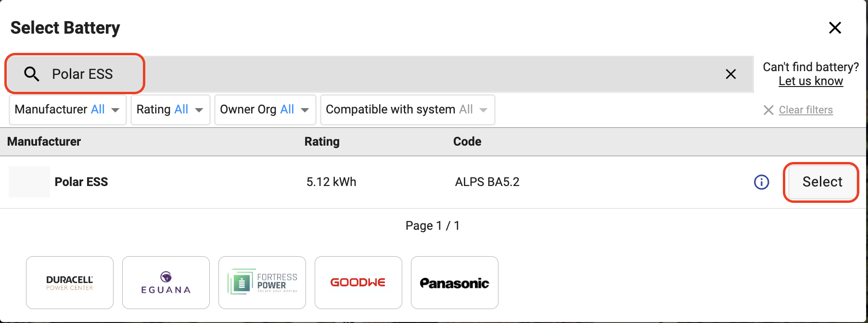Click the ALPS BA5.2 code value
Screen dimensions: 868x323
tap(487, 182)
